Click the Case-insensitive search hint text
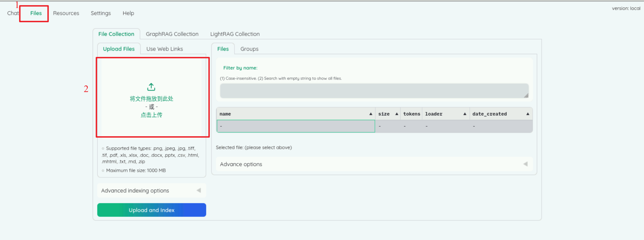644x240 pixels. (x=281, y=78)
